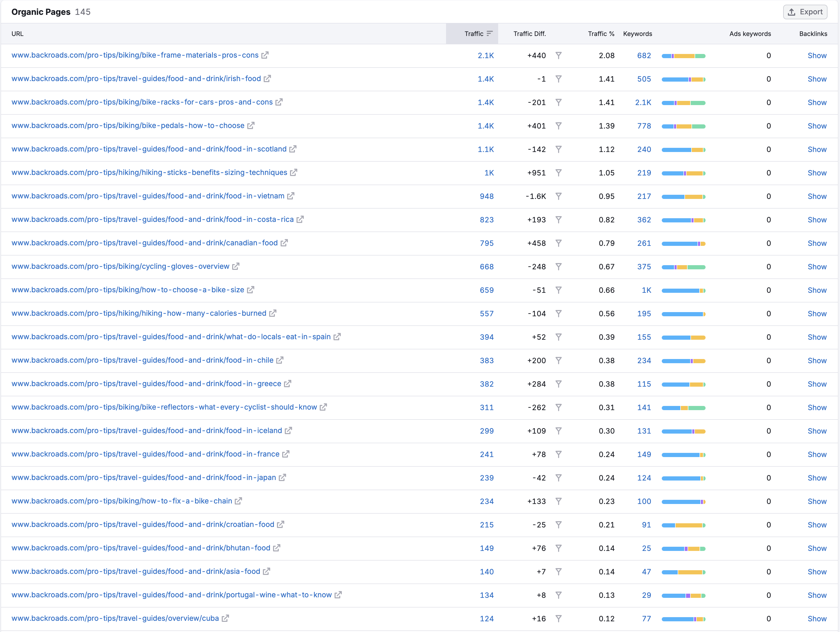Click the 1.4K traffic link for bike-pedals-how-to-choose
Viewport: 840px width, 632px height.
tap(486, 126)
